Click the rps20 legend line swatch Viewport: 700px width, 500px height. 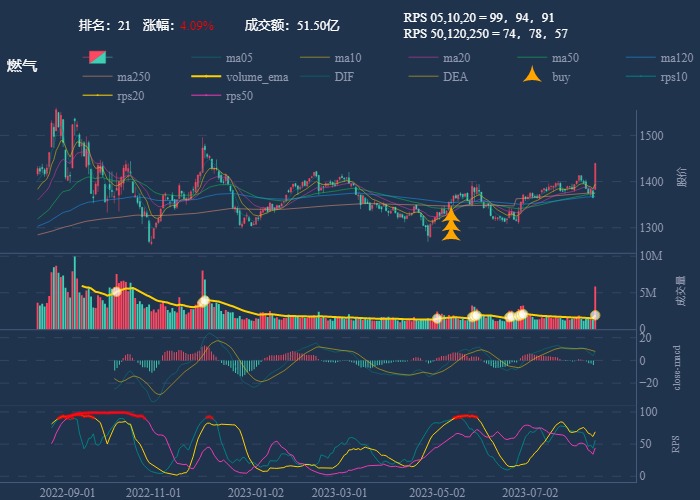pos(96,96)
